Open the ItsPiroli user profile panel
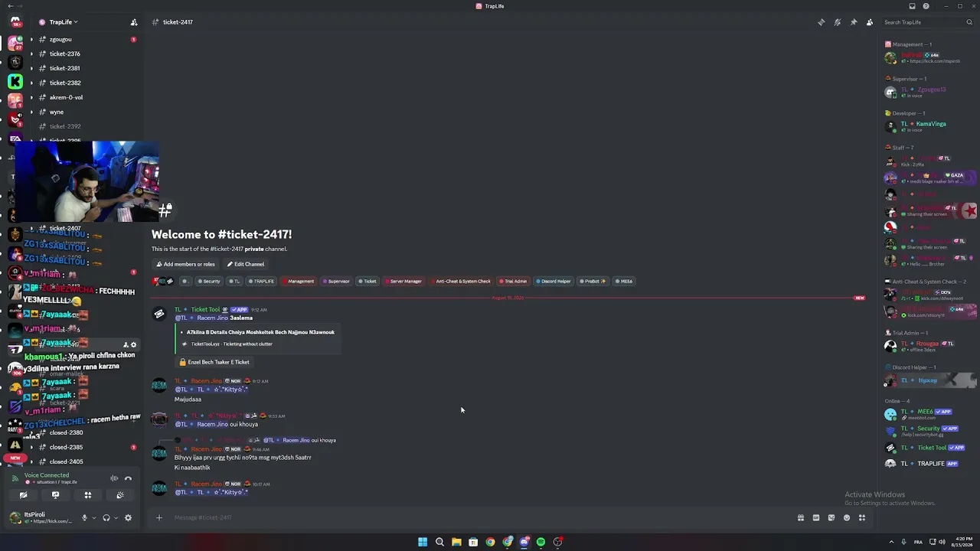Screen dimensions: 980x551 coord(41,517)
